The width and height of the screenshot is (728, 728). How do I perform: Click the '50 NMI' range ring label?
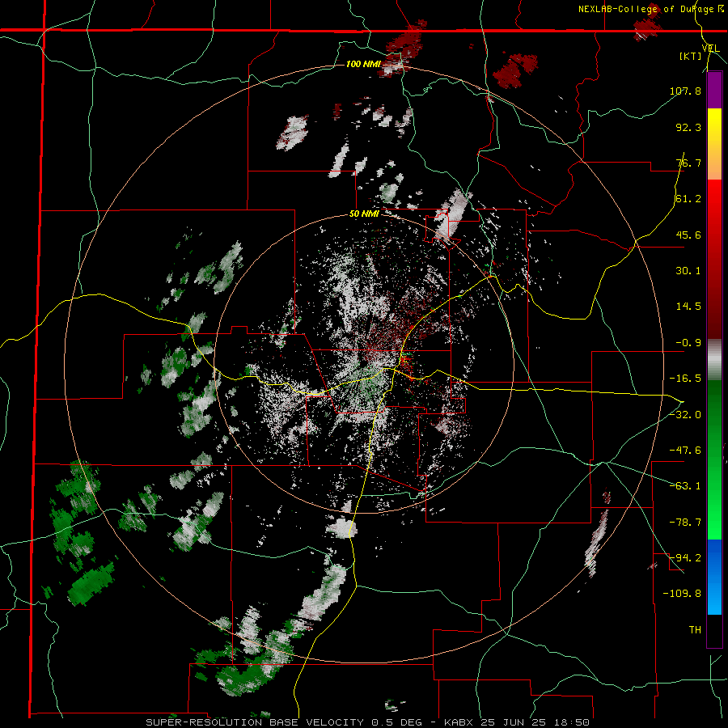coord(364,214)
